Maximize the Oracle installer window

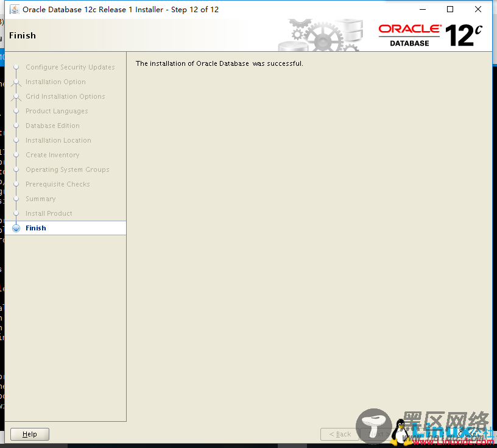[x=450, y=10]
